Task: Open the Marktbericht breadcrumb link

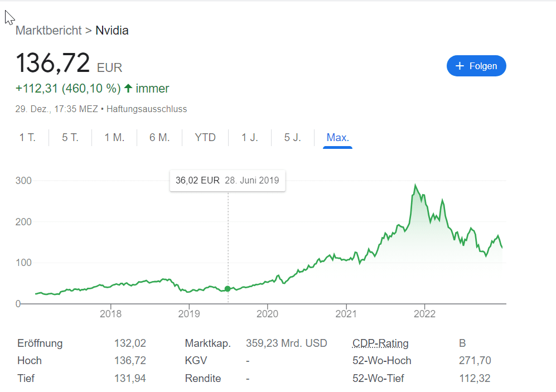Action: pos(49,31)
